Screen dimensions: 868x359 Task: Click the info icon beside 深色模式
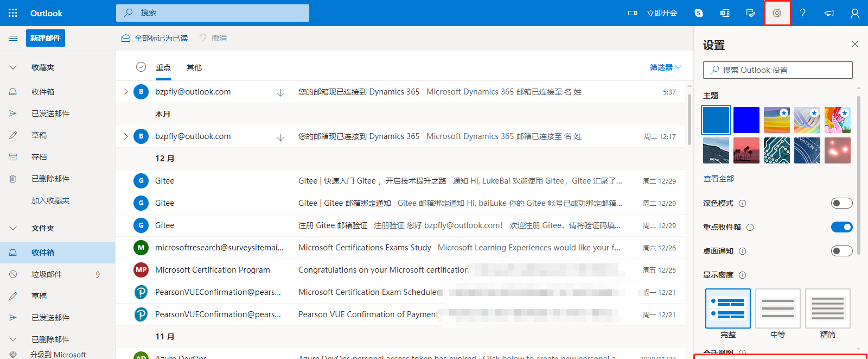[743, 204]
